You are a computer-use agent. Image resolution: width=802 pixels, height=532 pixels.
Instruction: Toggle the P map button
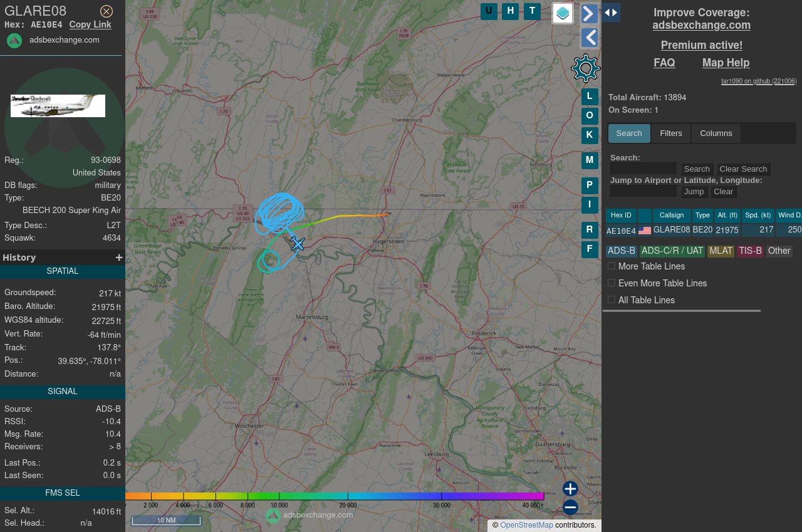[x=590, y=185]
